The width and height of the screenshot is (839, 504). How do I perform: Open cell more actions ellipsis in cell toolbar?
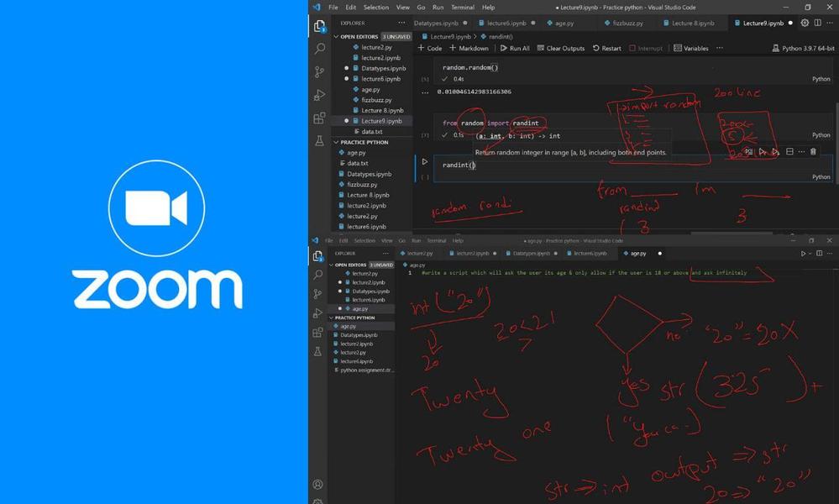(801, 151)
